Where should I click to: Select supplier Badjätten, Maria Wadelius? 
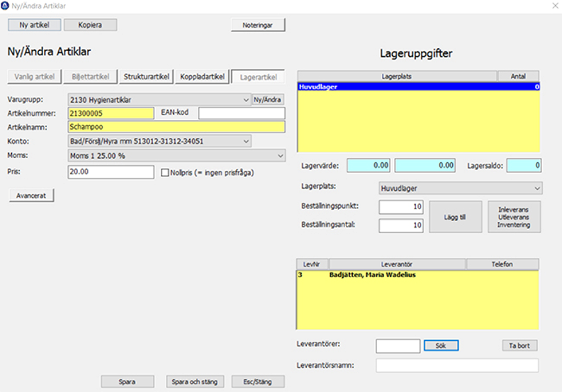(x=418, y=275)
